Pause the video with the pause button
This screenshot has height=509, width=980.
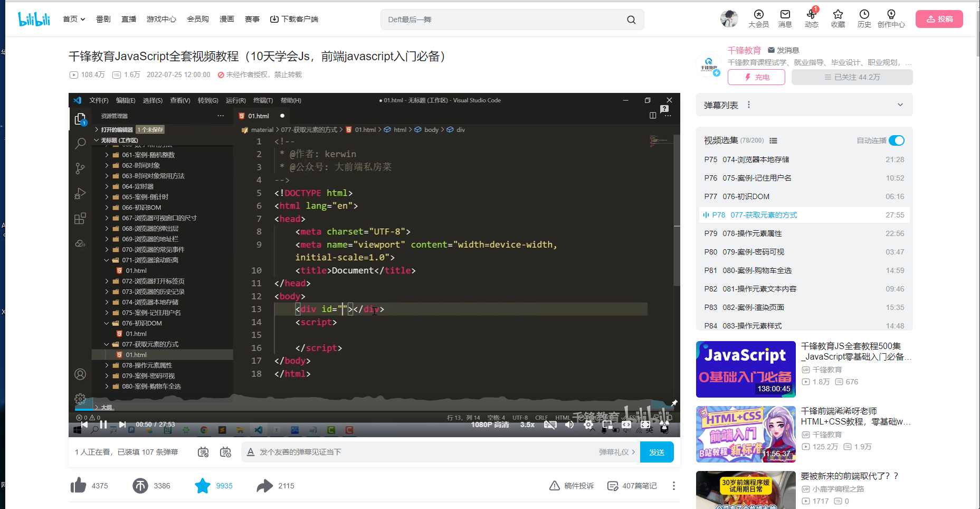(103, 425)
